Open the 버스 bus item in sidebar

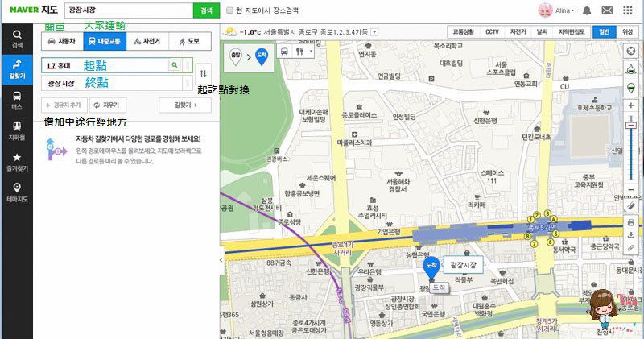pyautogui.click(x=17, y=101)
